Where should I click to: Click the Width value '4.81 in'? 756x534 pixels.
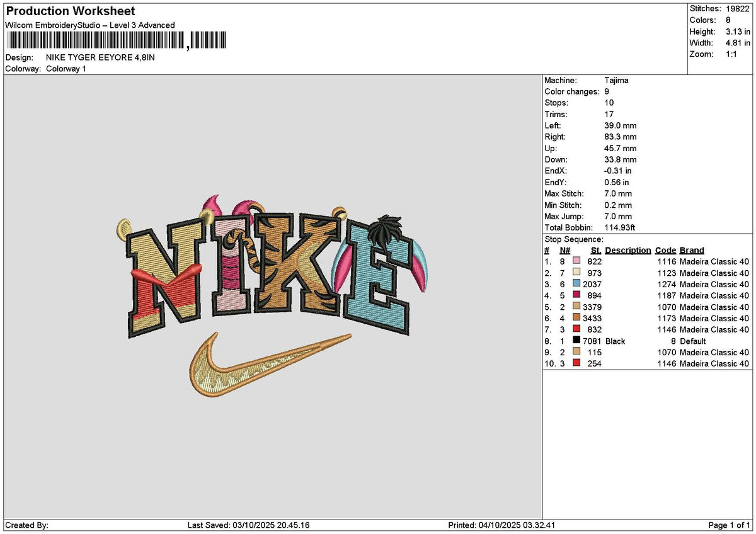pos(738,43)
